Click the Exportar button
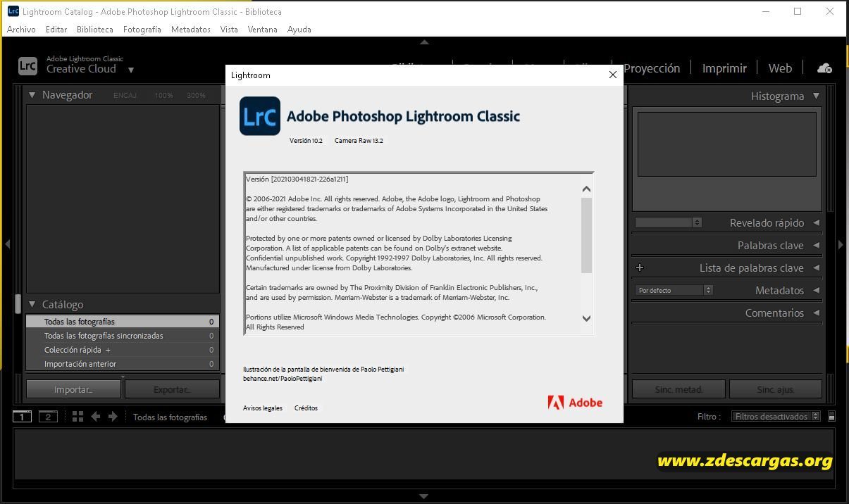 click(172, 389)
